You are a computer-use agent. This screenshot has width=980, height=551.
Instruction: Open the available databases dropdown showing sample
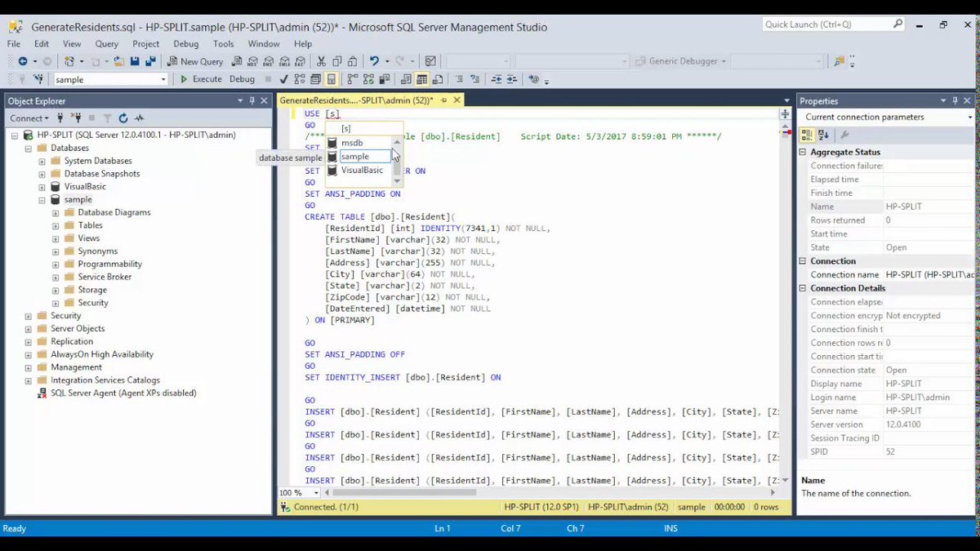click(163, 78)
